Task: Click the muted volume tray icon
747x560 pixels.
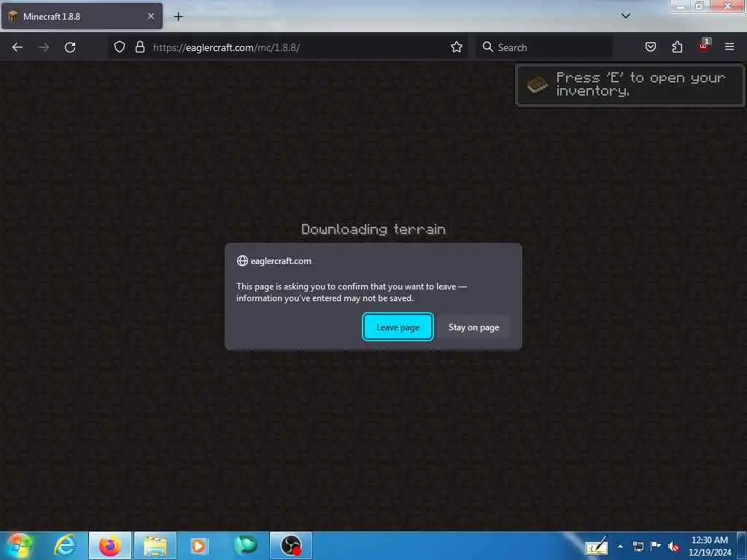Action: (x=673, y=546)
